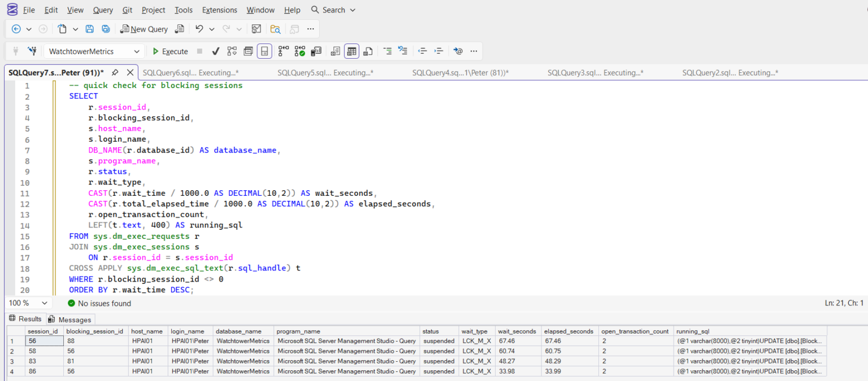Screen dimensions: 868x381
Task: Toggle the IntelliSense Enabled icon
Action: [264, 51]
